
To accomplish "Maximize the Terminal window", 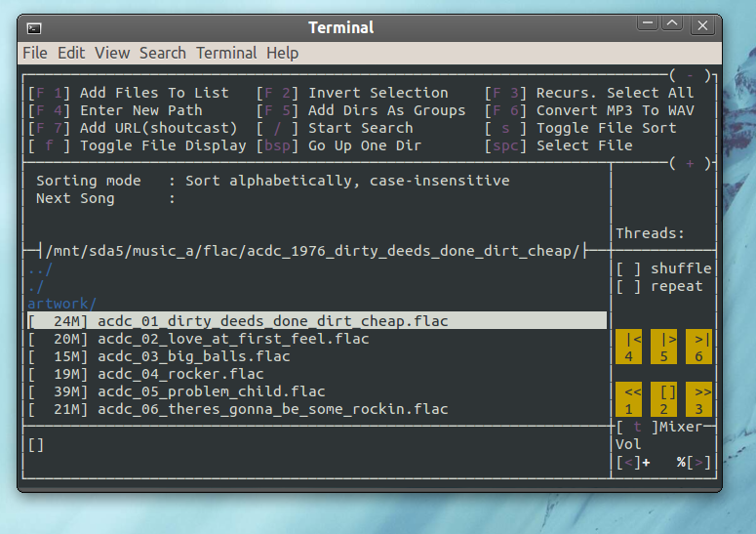I will click(672, 23).
